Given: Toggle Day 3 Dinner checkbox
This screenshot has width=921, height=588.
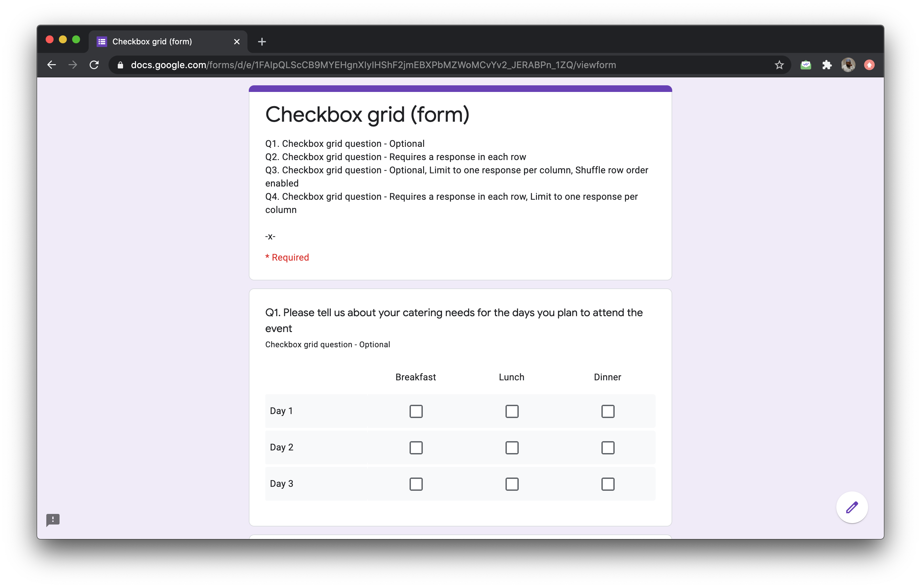Looking at the screenshot, I should [607, 483].
